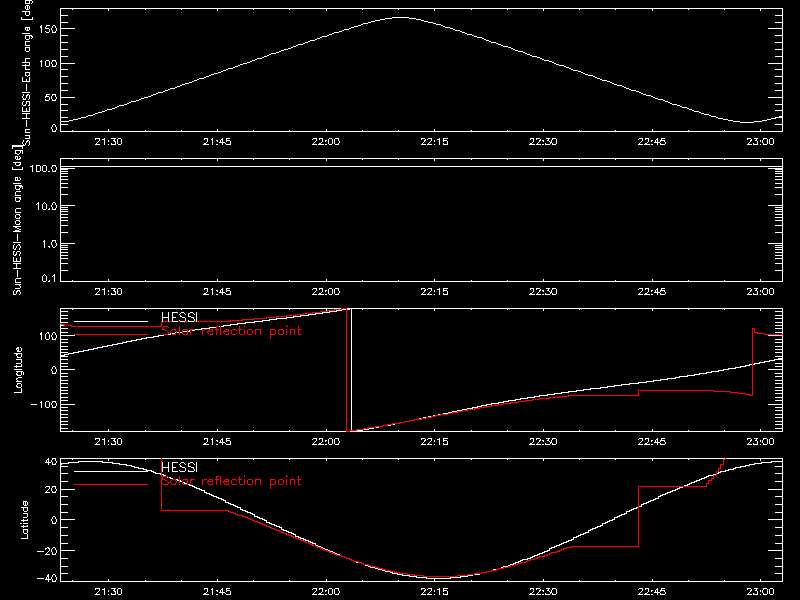Click 22:45 time label under Longitude plot

pyautogui.click(x=652, y=442)
